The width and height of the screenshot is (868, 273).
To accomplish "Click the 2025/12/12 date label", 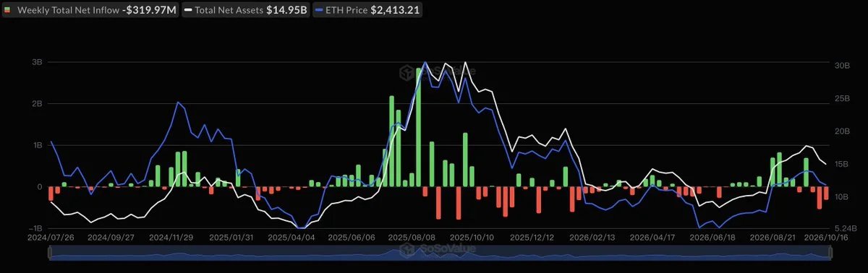I will (532, 237).
